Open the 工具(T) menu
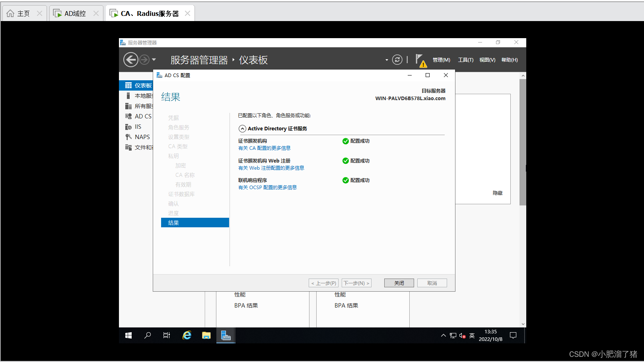 point(466,60)
